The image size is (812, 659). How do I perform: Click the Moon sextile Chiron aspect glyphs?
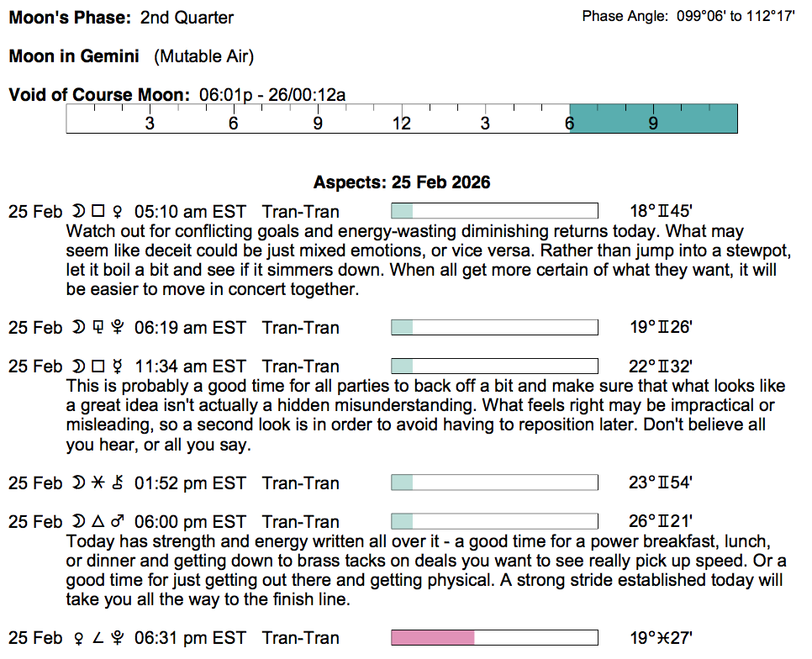pos(98,483)
